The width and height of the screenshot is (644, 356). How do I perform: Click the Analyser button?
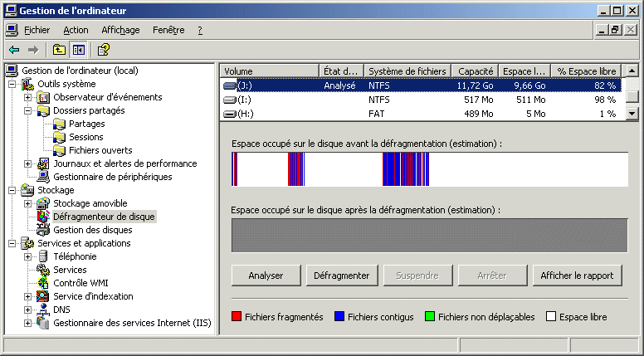pos(266,276)
